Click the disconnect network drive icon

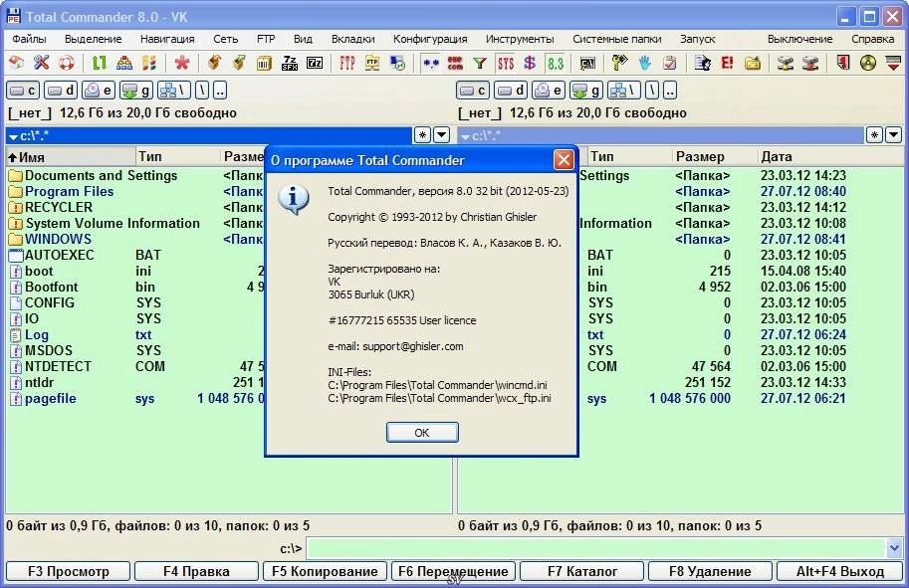[x=809, y=63]
